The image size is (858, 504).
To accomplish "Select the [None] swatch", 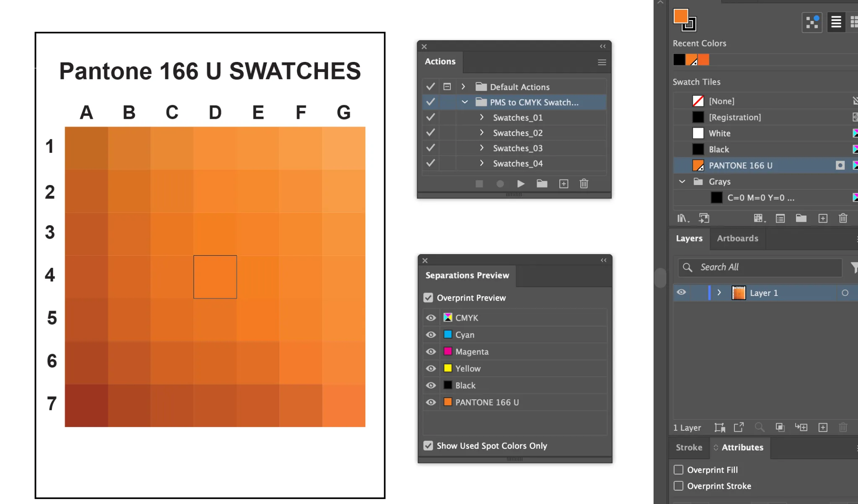I will click(765, 101).
